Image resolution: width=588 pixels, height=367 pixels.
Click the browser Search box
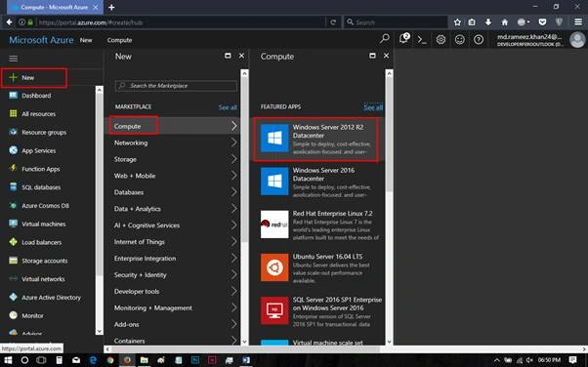pos(396,22)
